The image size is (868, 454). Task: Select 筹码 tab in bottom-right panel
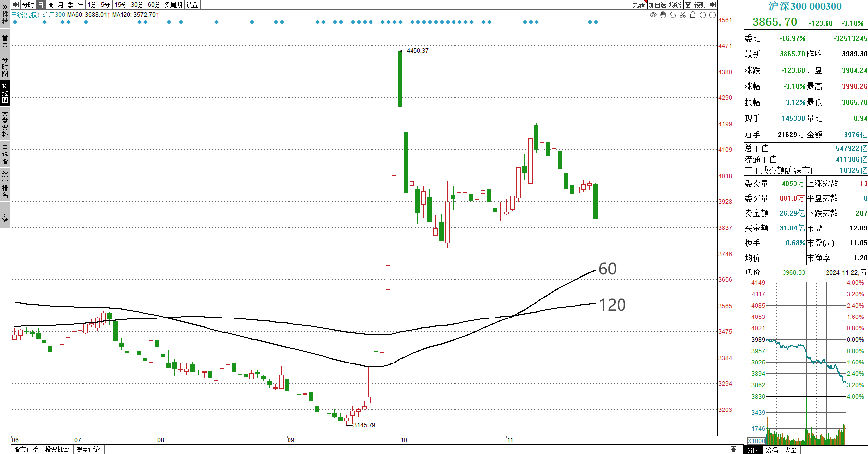[x=772, y=450]
